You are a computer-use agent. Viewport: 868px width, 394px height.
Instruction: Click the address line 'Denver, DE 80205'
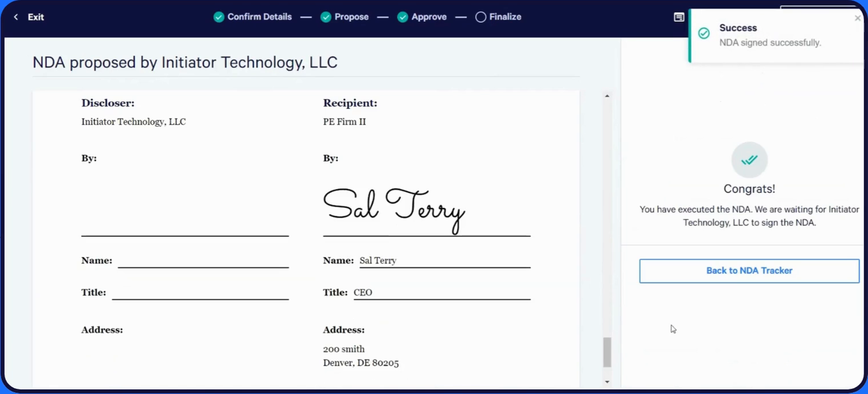click(361, 363)
